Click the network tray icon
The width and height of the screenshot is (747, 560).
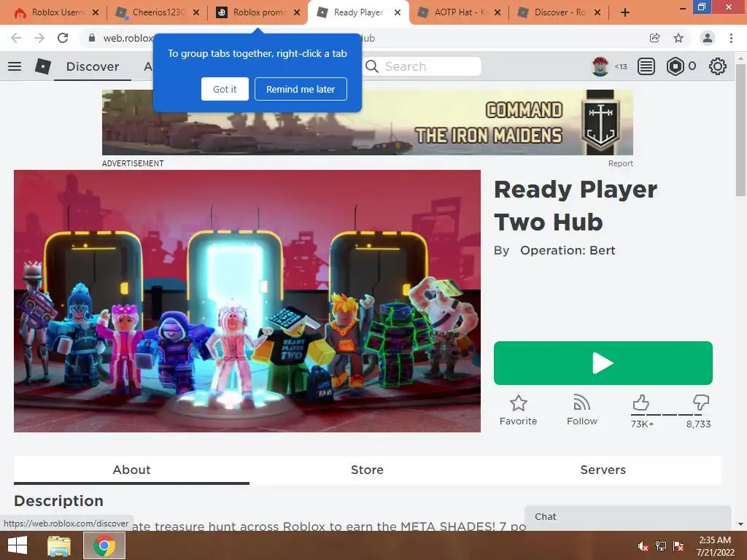(x=661, y=546)
